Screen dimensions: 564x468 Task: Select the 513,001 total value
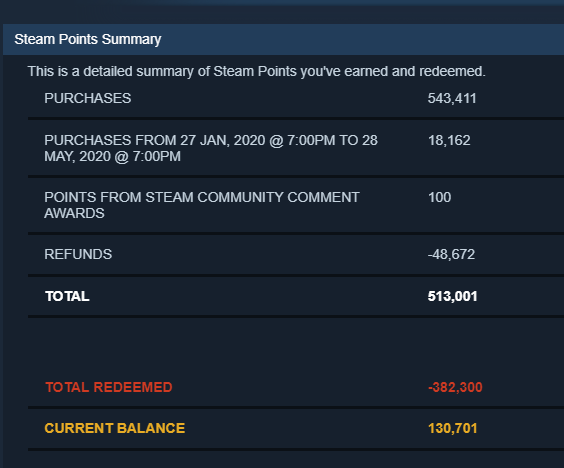coord(452,296)
